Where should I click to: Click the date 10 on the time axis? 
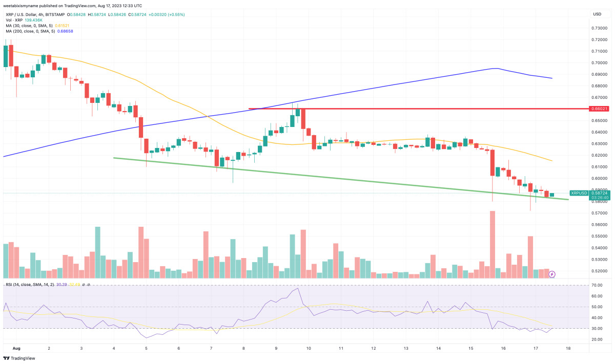309,348
